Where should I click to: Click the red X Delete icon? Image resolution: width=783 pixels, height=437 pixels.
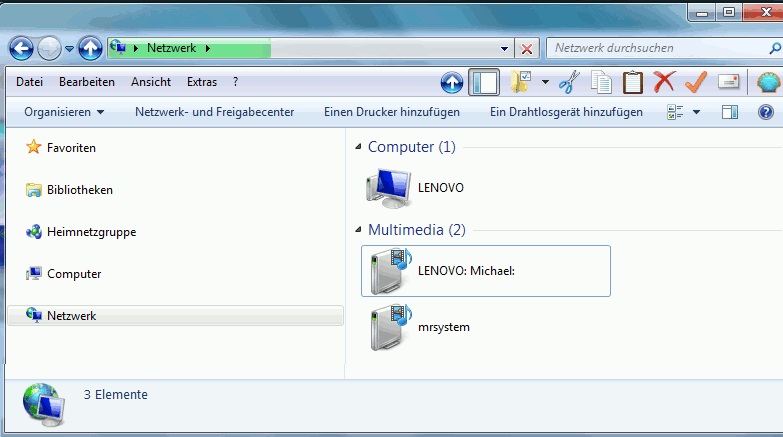tap(664, 82)
